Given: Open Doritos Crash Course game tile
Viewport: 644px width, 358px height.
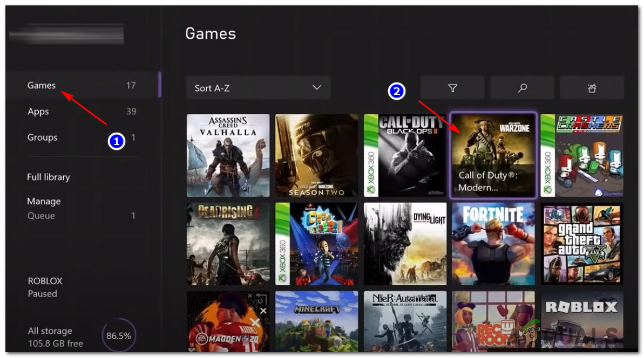Looking at the screenshot, I should (316, 244).
